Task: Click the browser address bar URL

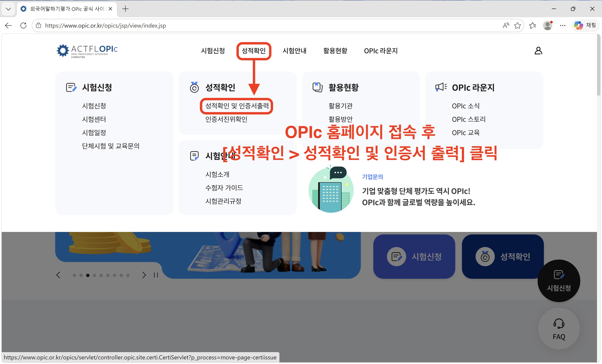Action: (106, 25)
